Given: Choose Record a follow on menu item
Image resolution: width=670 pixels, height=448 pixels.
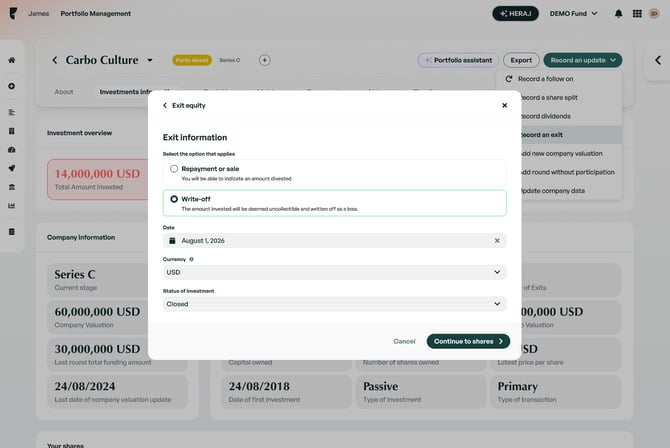Looking at the screenshot, I should (546, 78).
